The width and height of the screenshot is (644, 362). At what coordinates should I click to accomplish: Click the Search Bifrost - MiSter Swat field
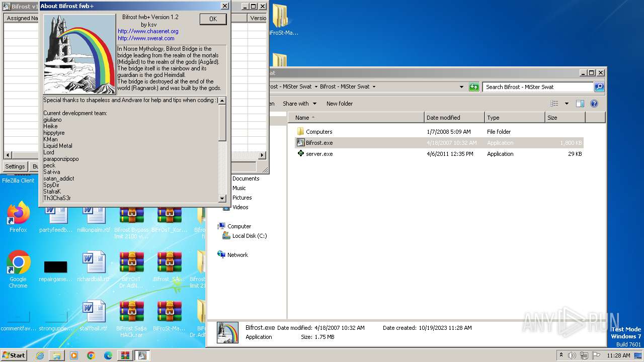[538, 87]
